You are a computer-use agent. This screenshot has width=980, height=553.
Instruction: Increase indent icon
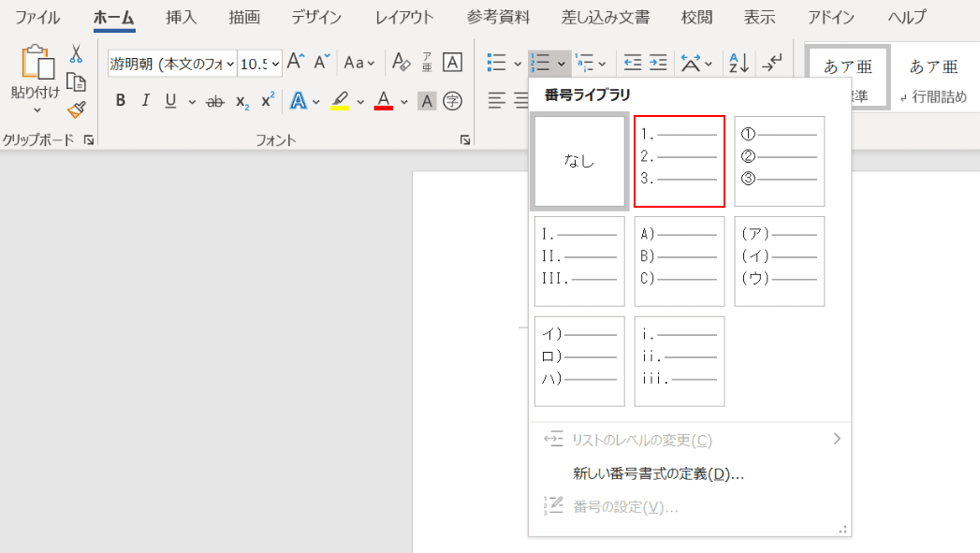pos(658,63)
